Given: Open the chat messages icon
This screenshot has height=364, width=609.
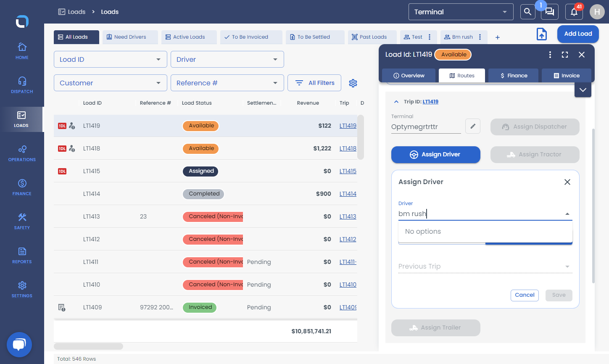Looking at the screenshot, I should (x=550, y=12).
